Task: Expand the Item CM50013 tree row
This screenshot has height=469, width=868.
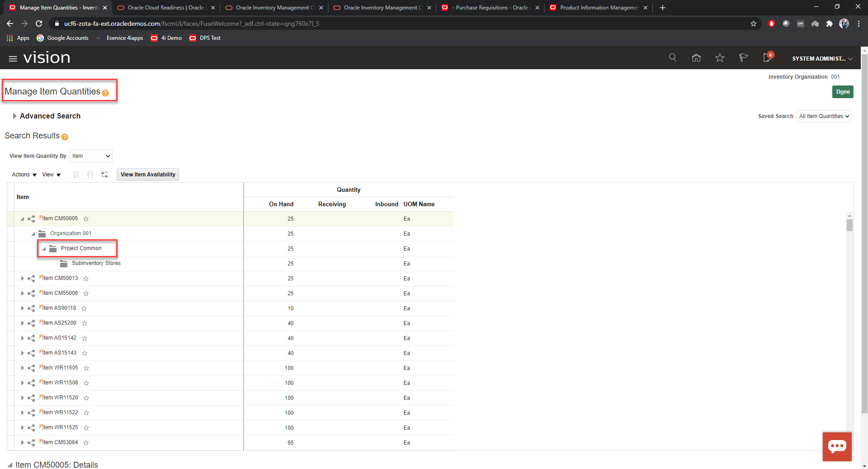Action: click(22, 279)
